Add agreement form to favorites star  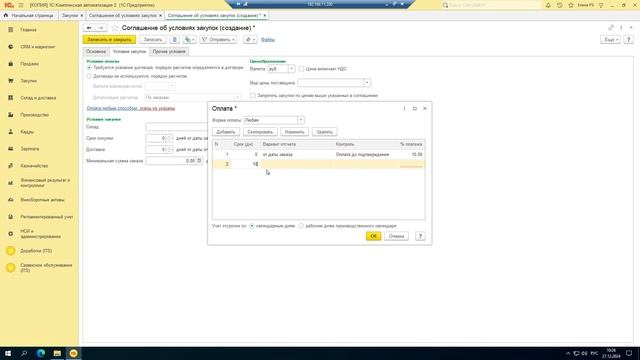pyautogui.click(x=115, y=28)
